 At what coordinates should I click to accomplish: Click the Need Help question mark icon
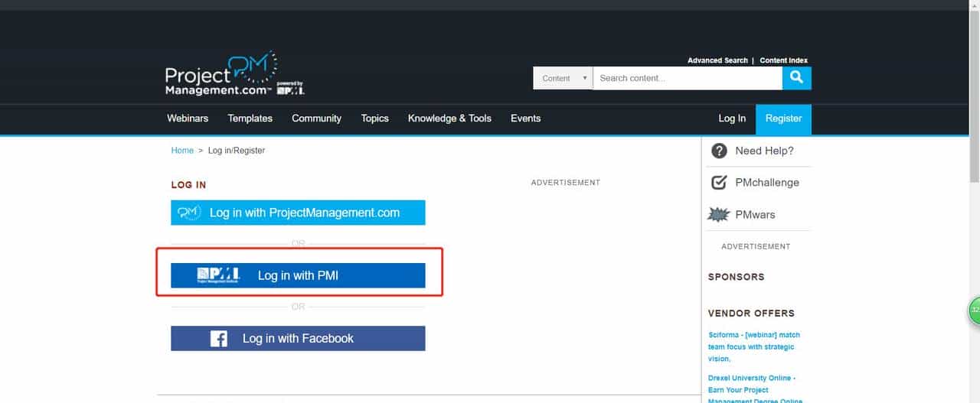click(x=719, y=151)
